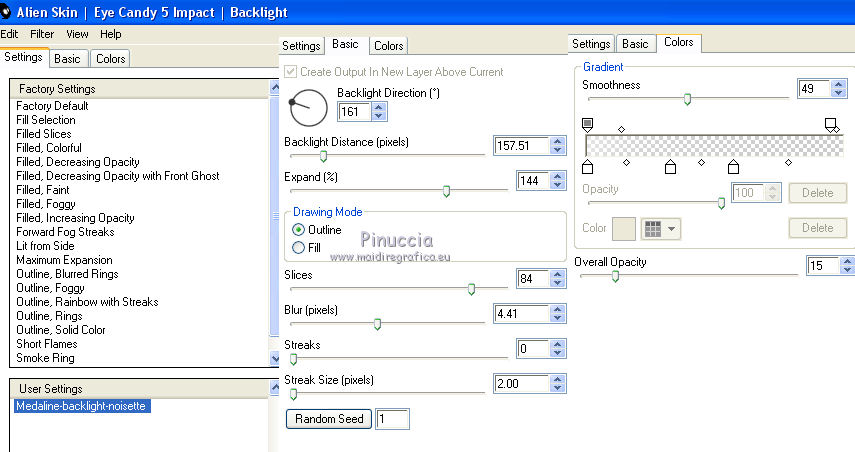Select the middle color stop below gradient

tap(671, 167)
